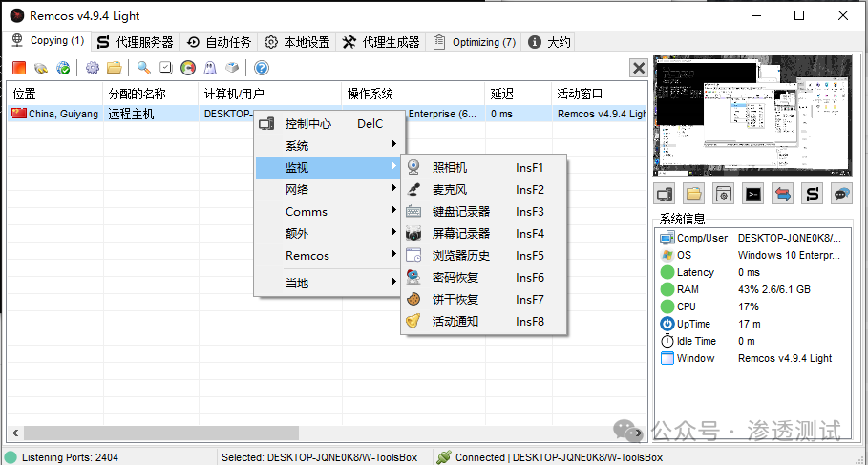The height and width of the screenshot is (465, 868).
Task: Click the RAM 43% 2.6/6.1 GB row
Action: tap(752, 289)
